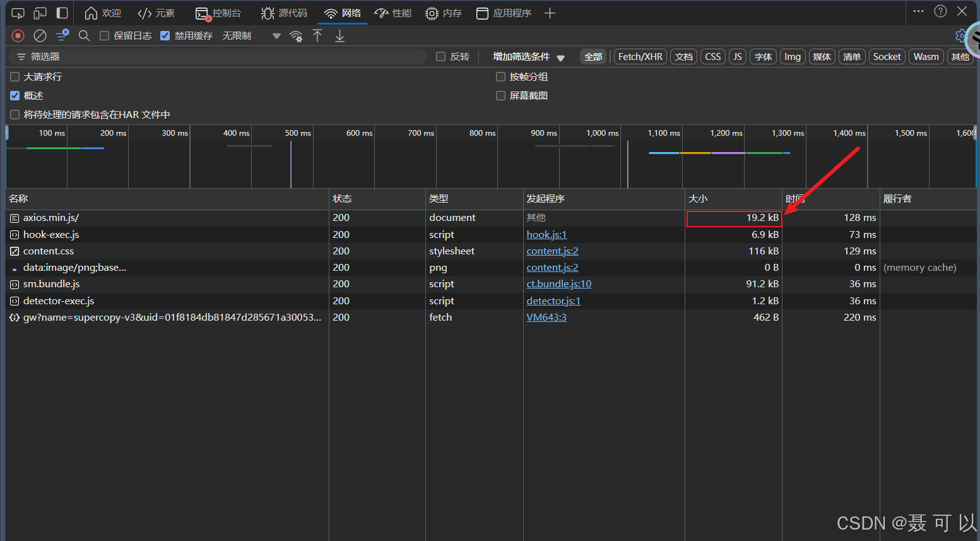This screenshot has width=980, height=541.
Task: Select sm.bundle.js request row
Action: pyautogui.click(x=491, y=284)
